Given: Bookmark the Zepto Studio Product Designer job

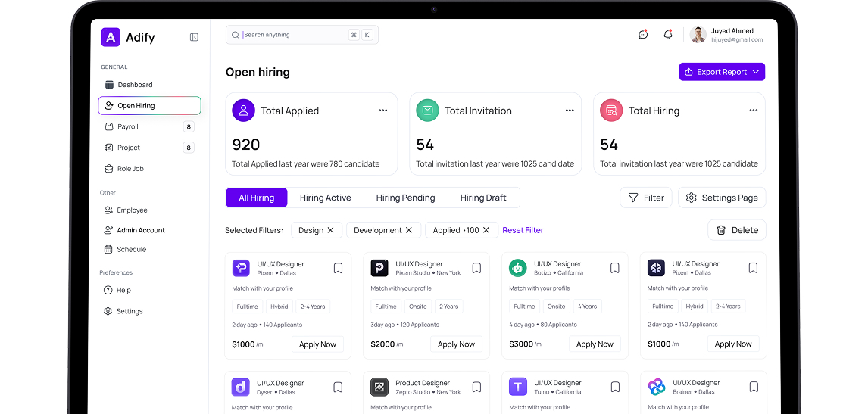Looking at the screenshot, I should point(476,388).
